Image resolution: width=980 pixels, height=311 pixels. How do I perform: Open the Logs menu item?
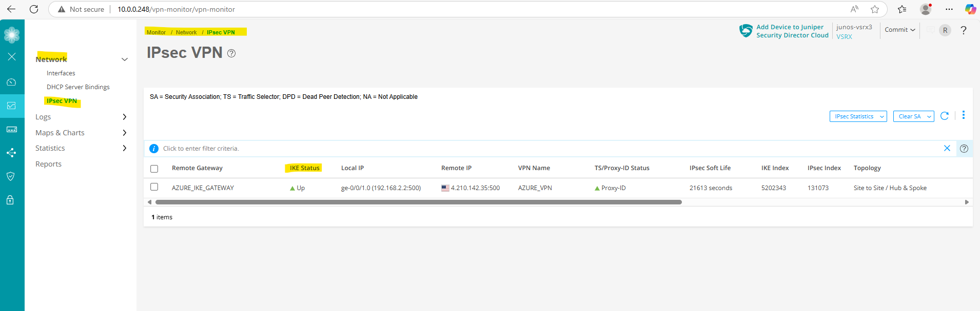click(43, 117)
